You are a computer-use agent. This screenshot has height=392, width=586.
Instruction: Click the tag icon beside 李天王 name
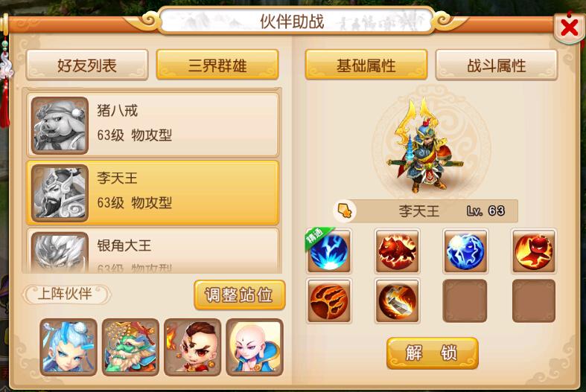coord(345,211)
